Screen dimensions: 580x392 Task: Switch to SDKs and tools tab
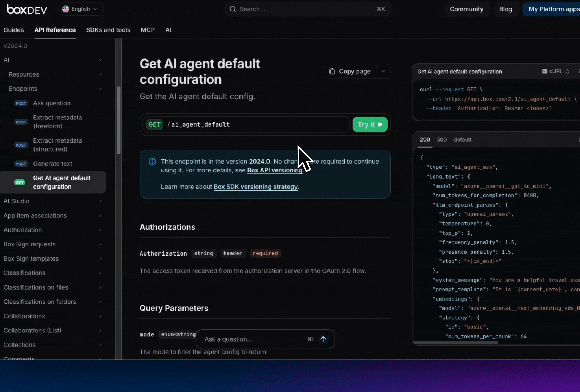[108, 30]
